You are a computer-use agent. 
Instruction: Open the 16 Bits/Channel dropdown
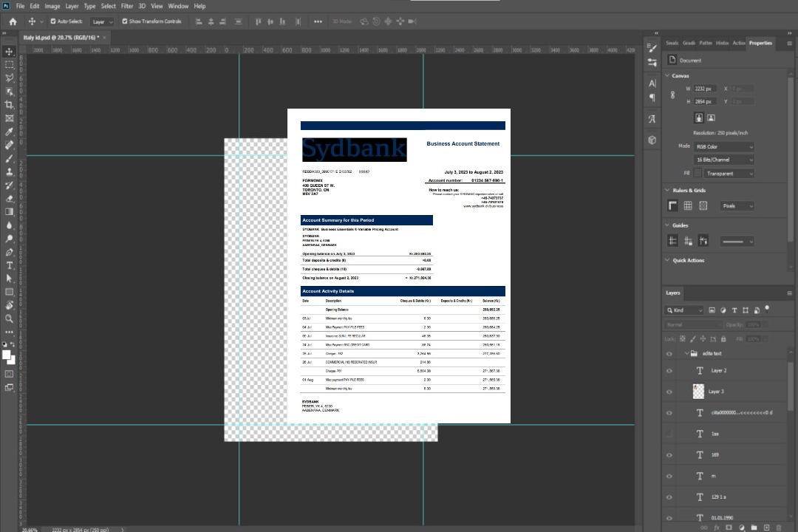723,160
